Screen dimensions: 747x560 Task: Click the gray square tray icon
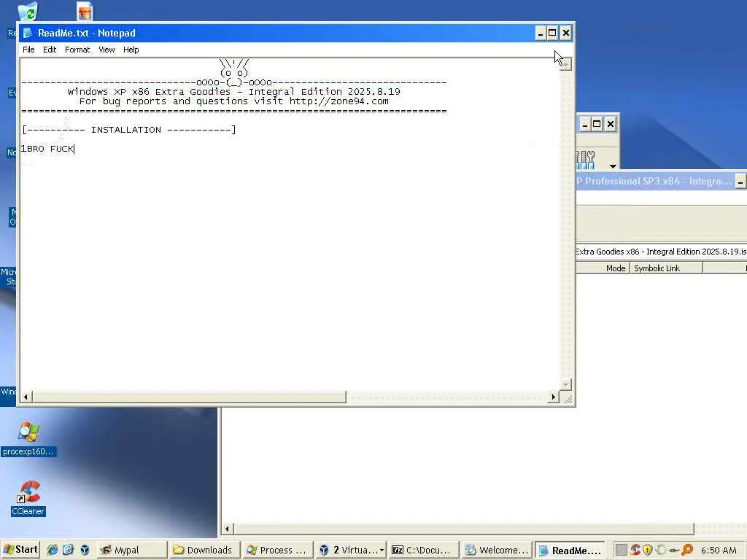click(621, 550)
